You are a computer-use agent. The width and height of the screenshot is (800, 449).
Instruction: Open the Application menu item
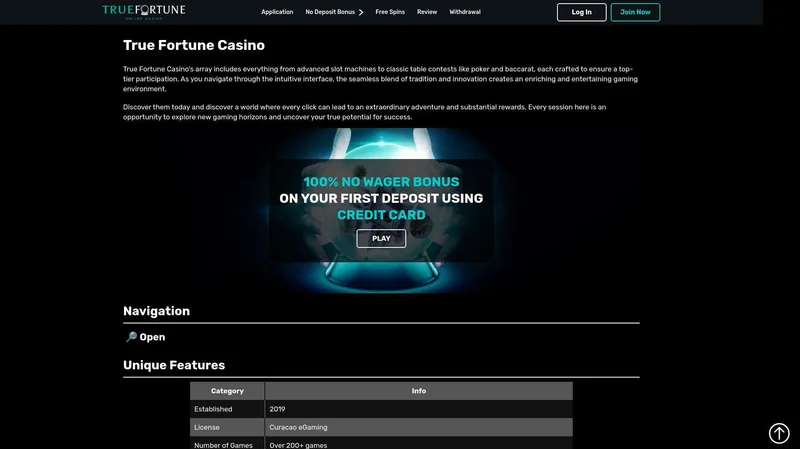tap(277, 12)
